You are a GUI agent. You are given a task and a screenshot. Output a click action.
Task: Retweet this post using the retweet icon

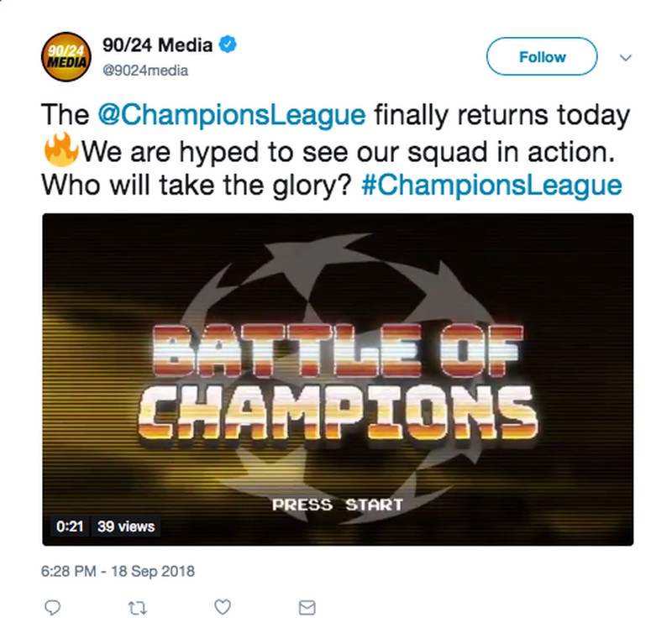point(138,608)
